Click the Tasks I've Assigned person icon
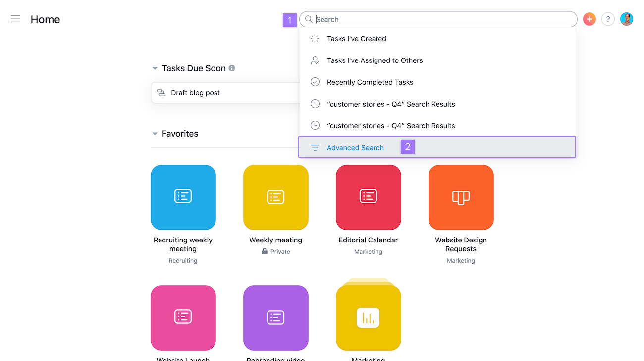Viewport: 644px width, 361px height. point(315,60)
